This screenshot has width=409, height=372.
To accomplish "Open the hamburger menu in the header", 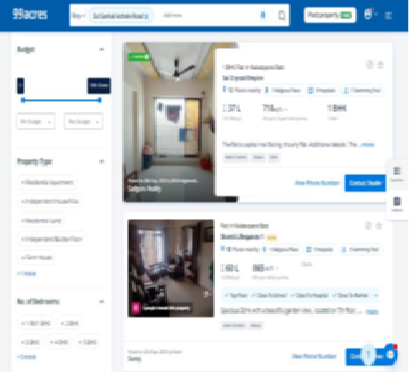I will (388, 15).
